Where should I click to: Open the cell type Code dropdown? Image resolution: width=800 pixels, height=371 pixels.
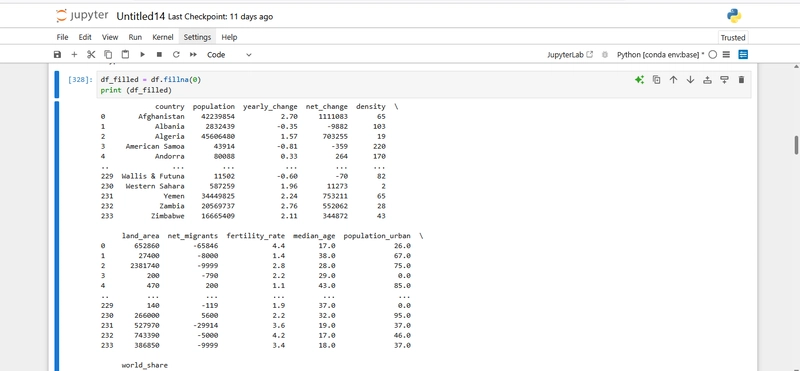coord(229,55)
